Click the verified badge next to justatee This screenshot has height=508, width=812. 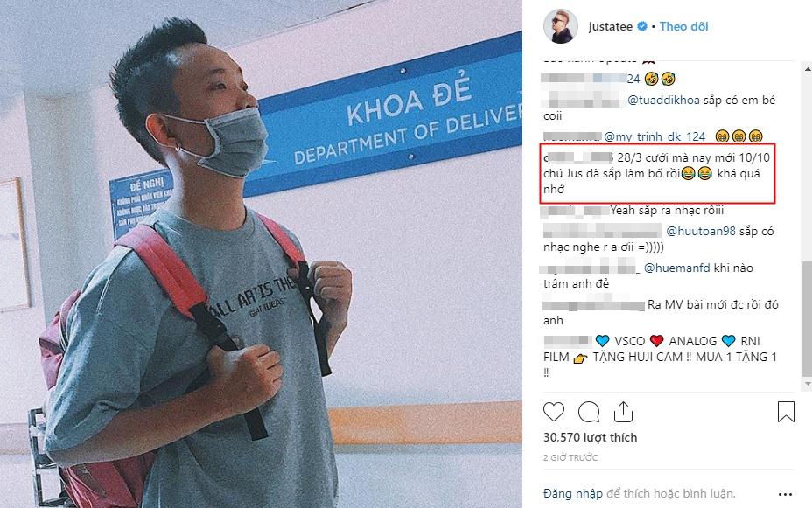(x=641, y=26)
